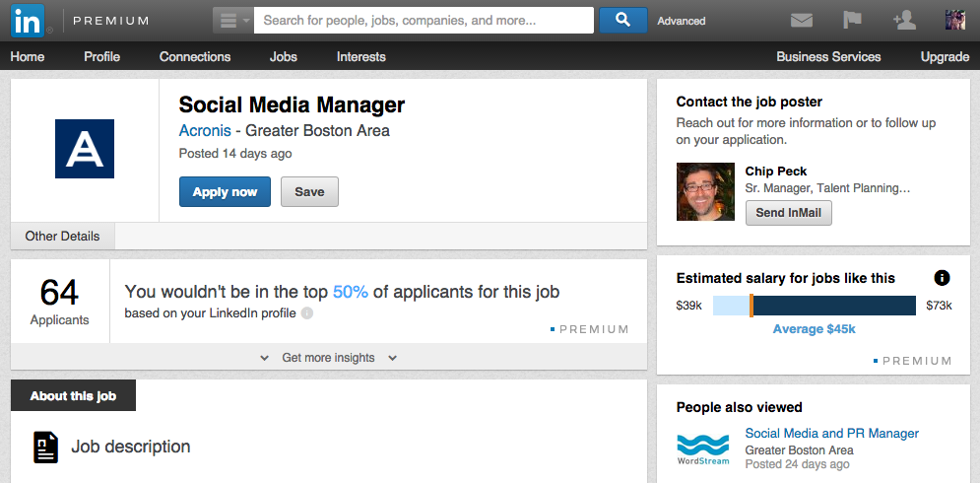
Task: Open Social Media and PR Manager job
Action: [x=832, y=433]
